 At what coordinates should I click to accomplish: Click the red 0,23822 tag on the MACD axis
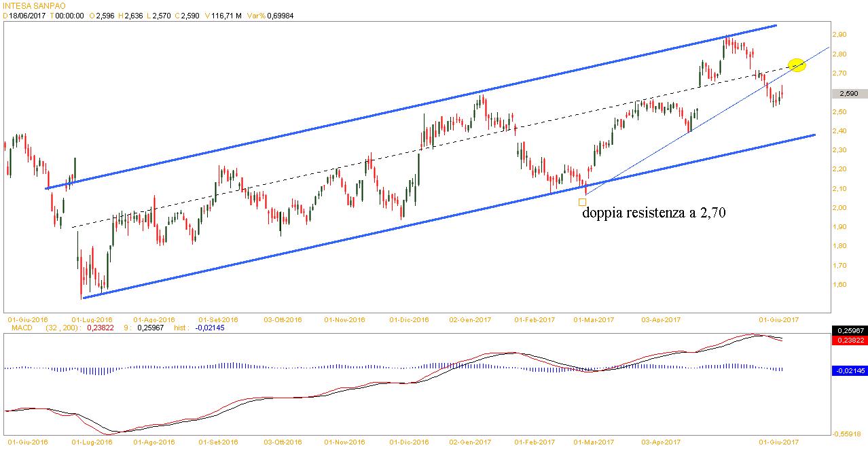(849, 340)
